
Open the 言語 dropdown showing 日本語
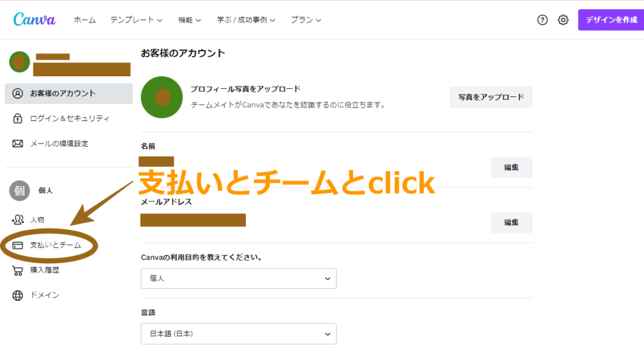[238, 334]
